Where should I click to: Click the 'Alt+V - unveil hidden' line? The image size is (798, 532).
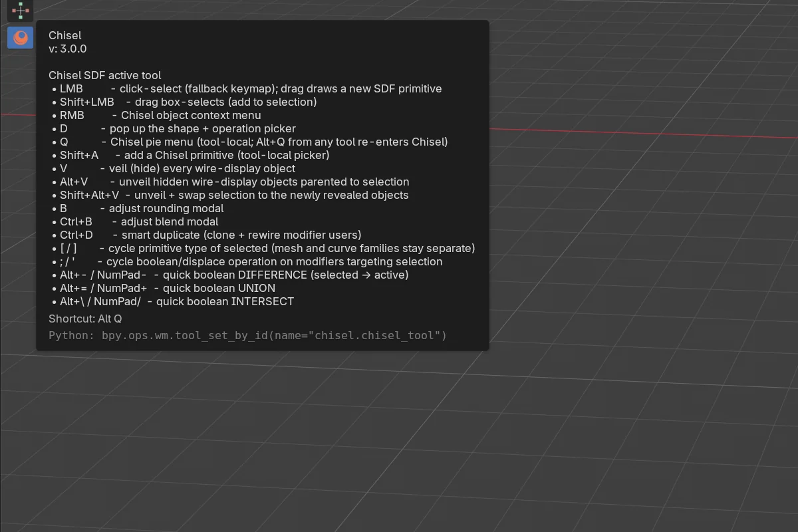tap(231, 182)
